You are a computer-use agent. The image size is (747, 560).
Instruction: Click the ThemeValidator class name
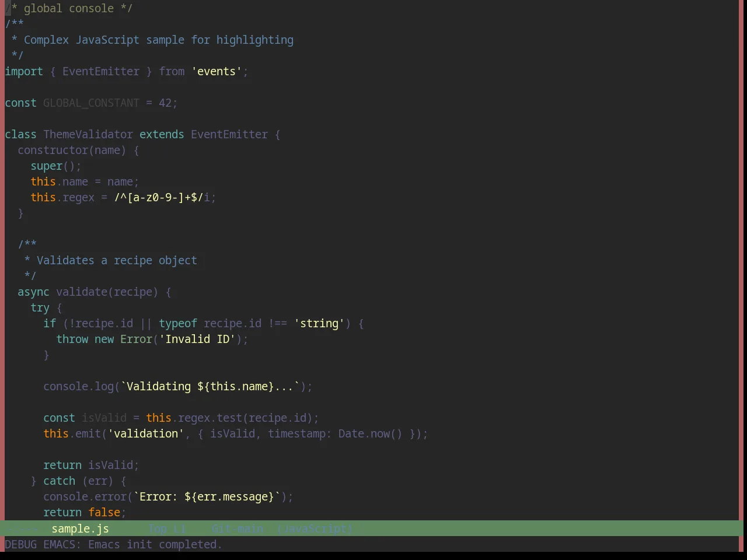88,134
